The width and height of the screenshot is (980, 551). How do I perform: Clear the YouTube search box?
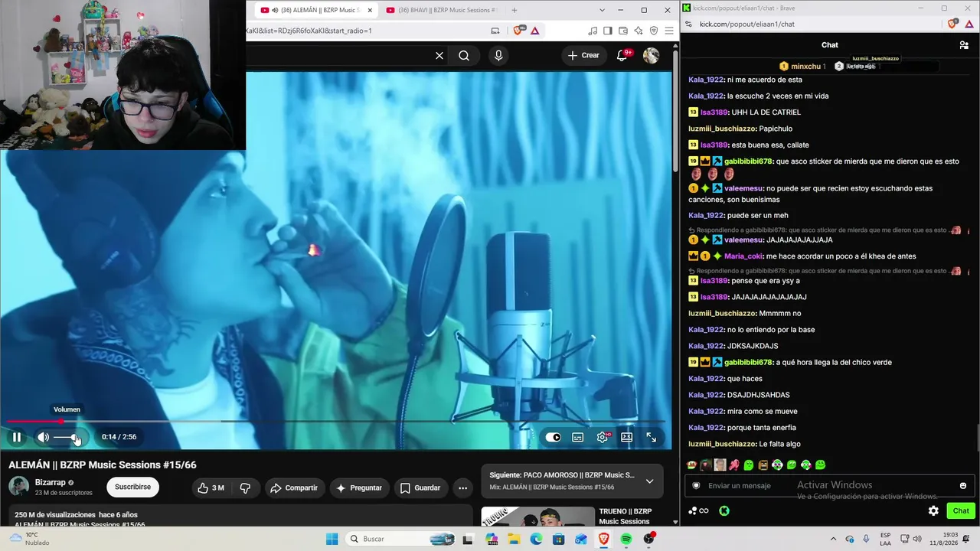(439, 55)
